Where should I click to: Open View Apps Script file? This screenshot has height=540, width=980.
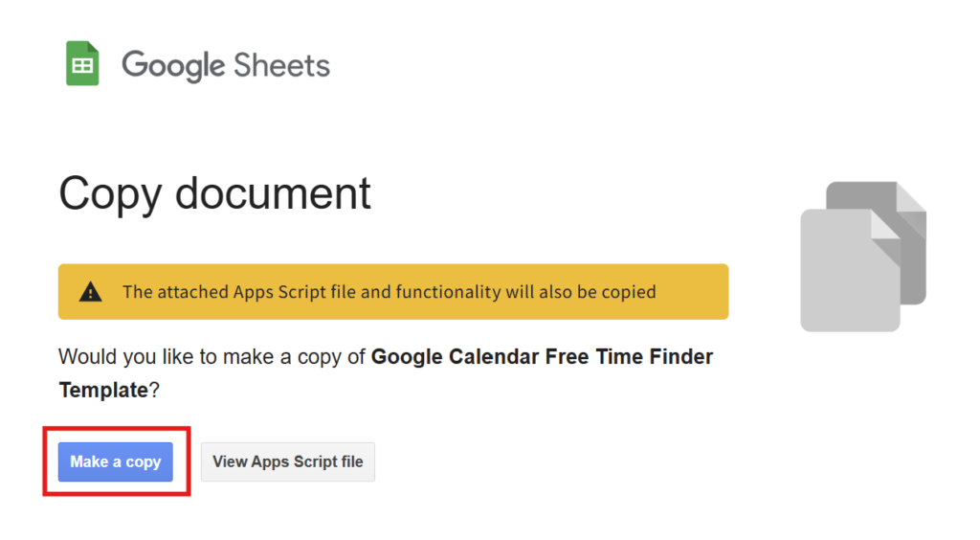click(x=287, y=461)
